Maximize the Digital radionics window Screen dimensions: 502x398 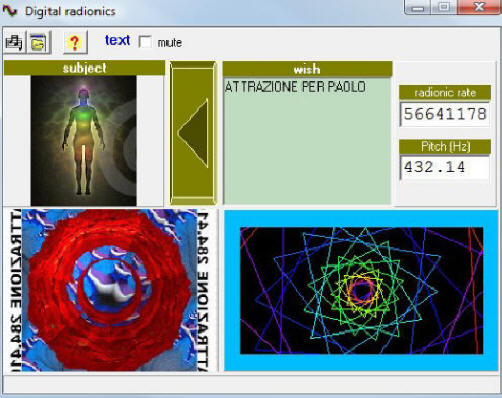point(444,7)
